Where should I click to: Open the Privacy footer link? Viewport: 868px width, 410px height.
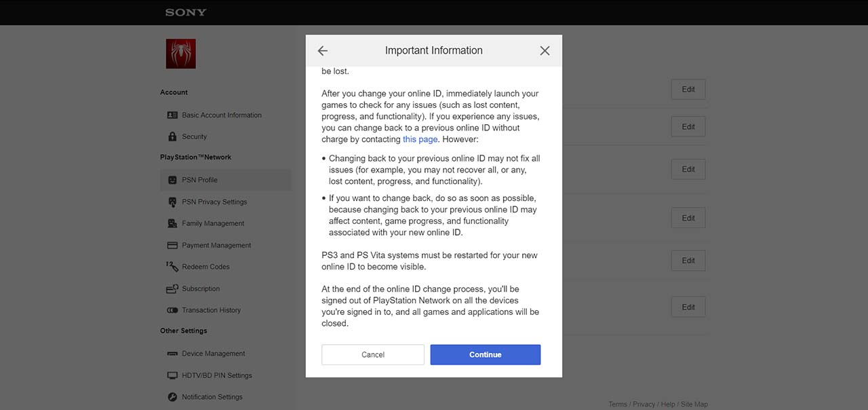644,405
